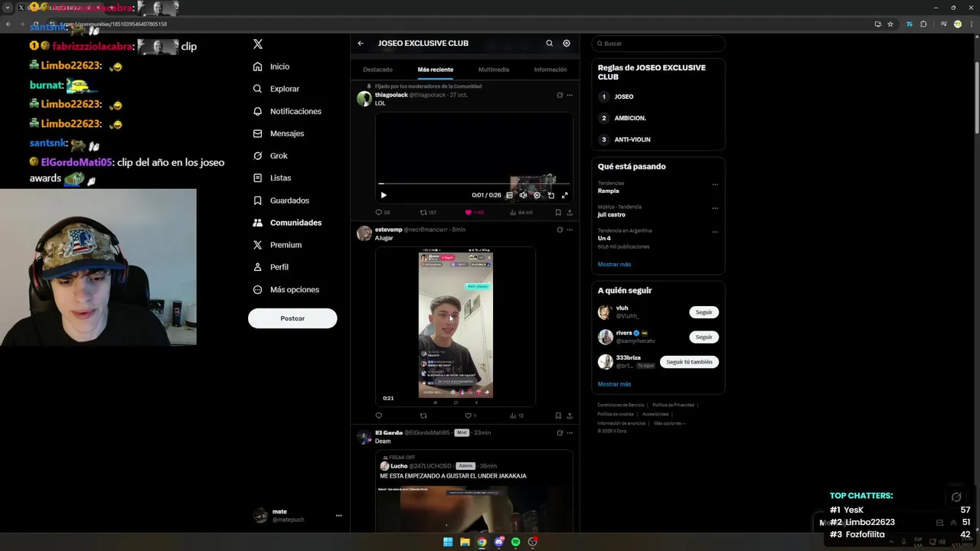This screenshot has width=980, height=551.
Task: Open File Explorer from Windows taskbar
Action: pyautogui.click(x=465, y=542)
